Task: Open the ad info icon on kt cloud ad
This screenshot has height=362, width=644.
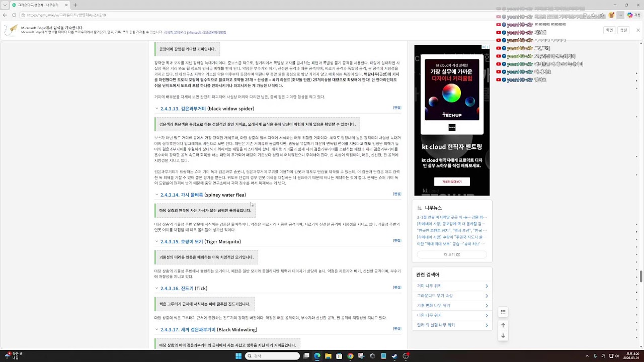Action: pos(484,47)
